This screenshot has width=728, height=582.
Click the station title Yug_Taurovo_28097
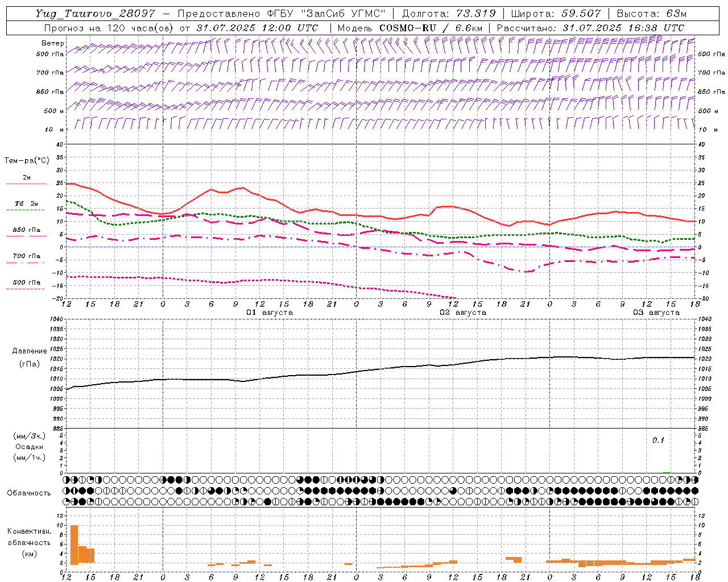point(95,14)
